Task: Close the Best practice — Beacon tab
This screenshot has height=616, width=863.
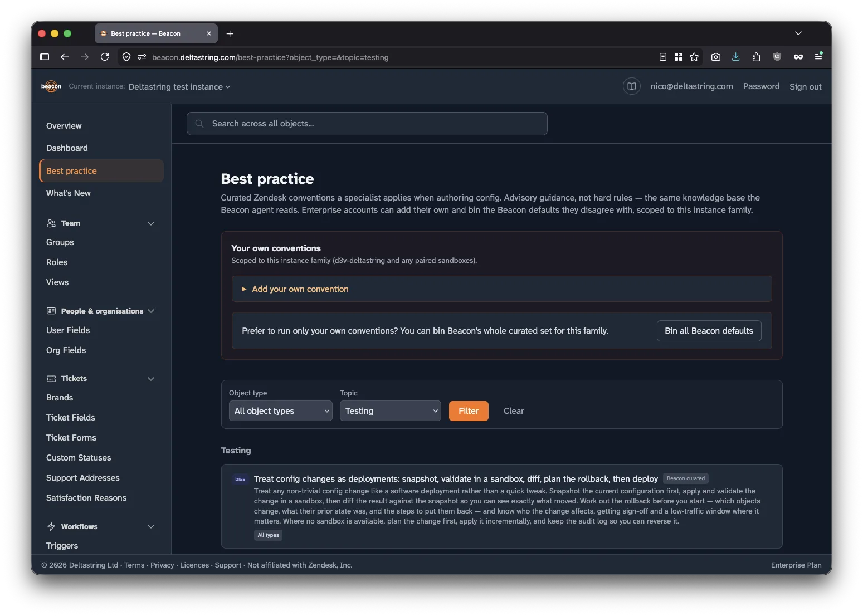Action: (209, 33)
